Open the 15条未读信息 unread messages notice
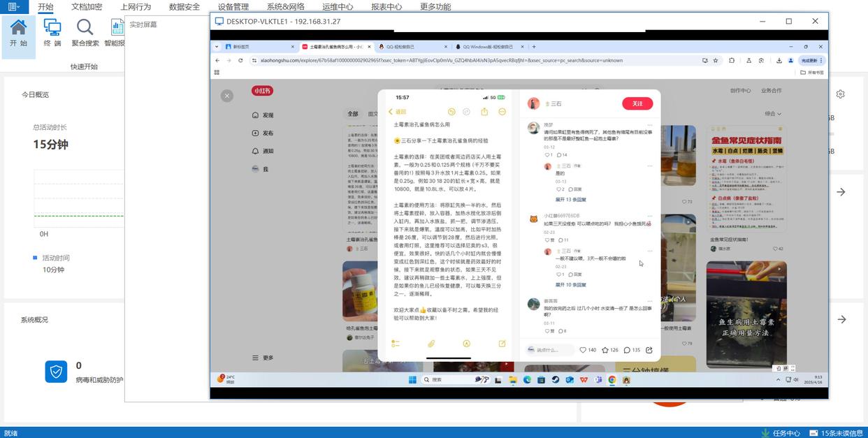868x438 pixels. [836, 433]
